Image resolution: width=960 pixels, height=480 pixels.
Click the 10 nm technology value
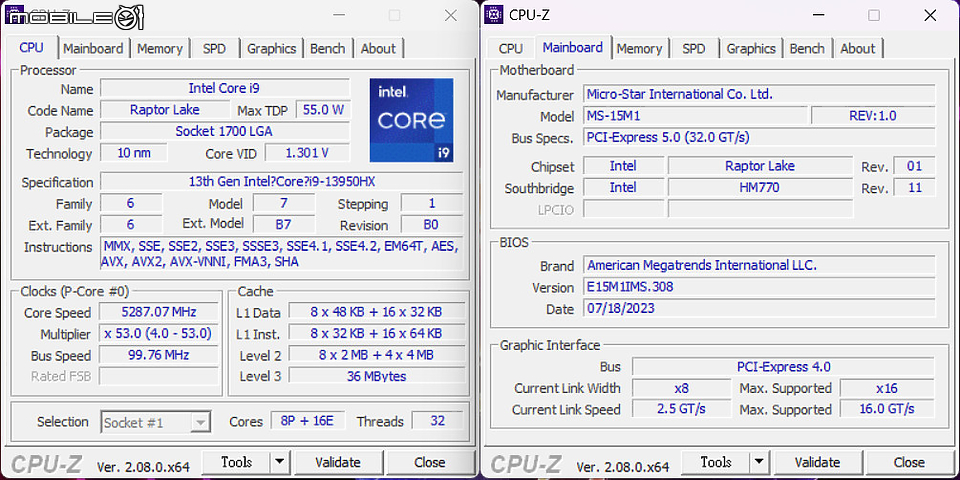pos(133,153)
